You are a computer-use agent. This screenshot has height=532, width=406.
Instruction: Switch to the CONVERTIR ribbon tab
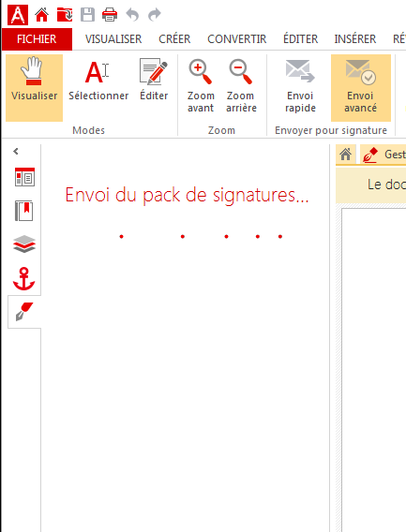pyautogui.click(x=237, y=39)
